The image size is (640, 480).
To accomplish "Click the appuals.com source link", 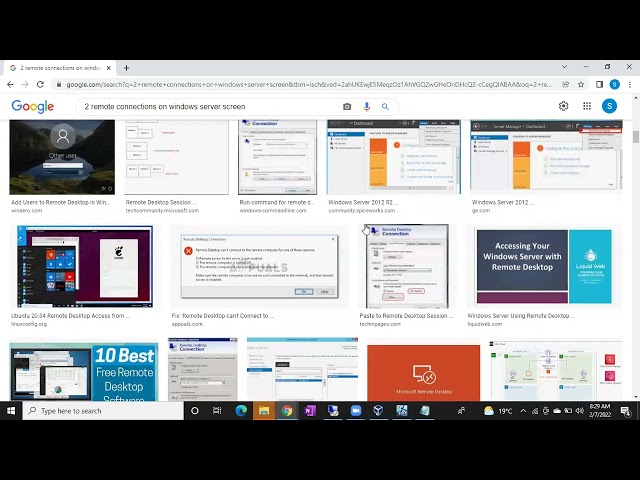I will coord(187,324).
